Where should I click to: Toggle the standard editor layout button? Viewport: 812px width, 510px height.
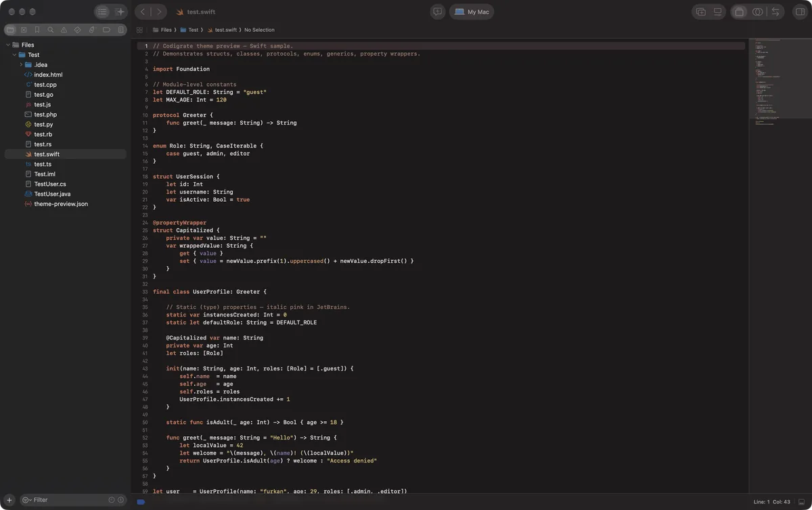pos(740,12)
